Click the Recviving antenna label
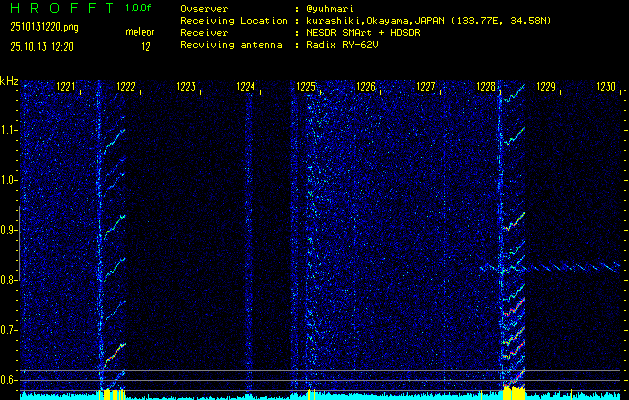This screenshot has width=629, height=400. 231,45
